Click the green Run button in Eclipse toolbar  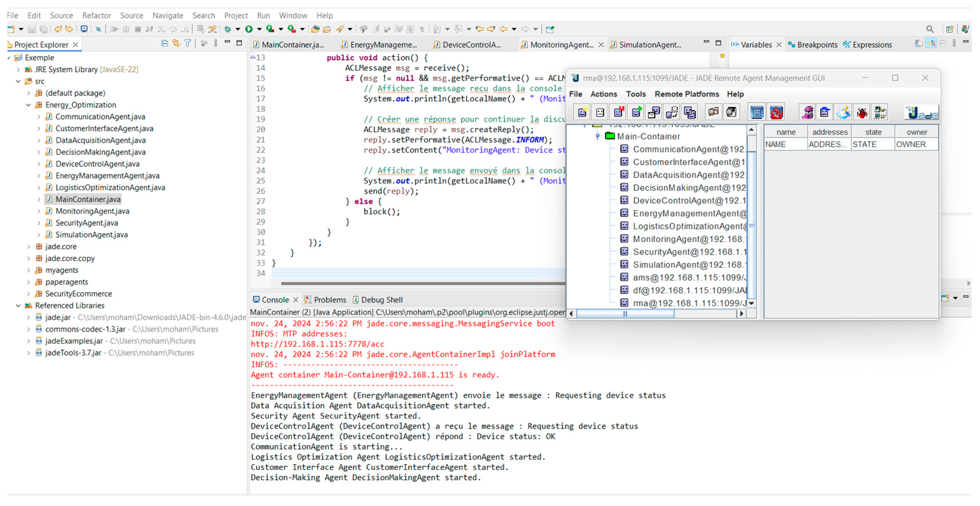pos(249,29)
